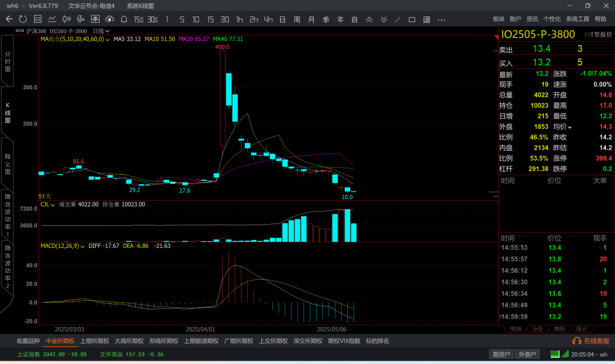Open the quote list table icon
The height and width of the screenshot is (364, 615).
[x=37, y=19]
